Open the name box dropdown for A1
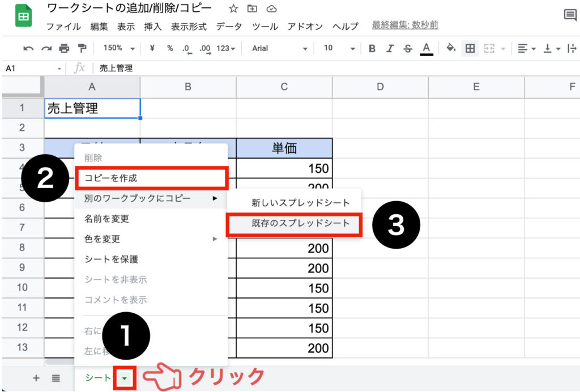This screenshot has height=392, width=580. 59,69
